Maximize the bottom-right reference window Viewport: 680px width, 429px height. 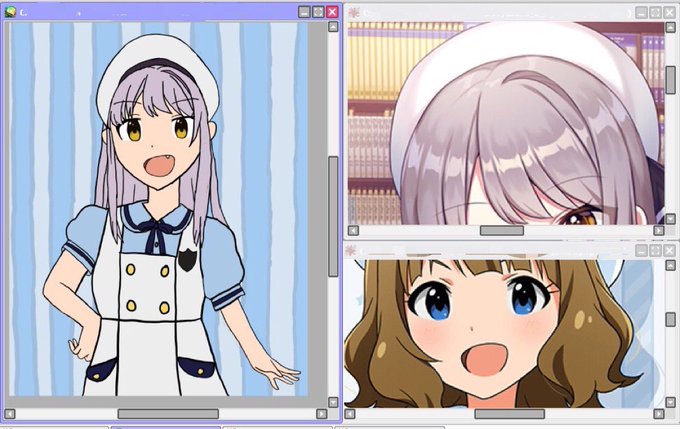655,250
